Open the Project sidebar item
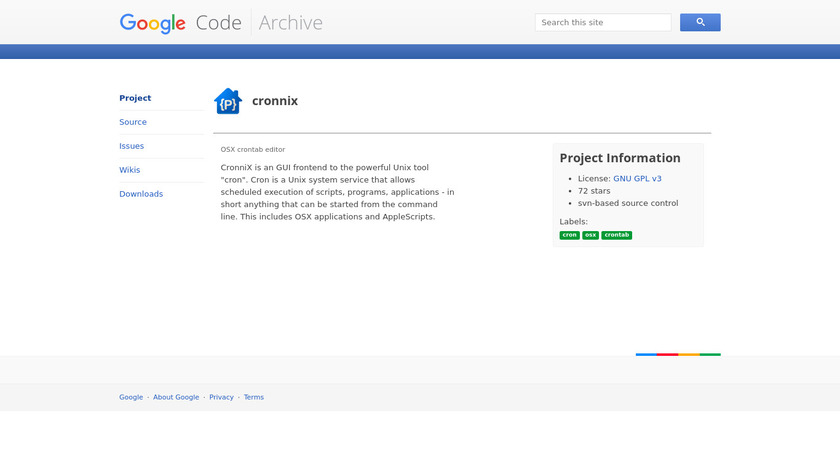This screenshot has width=840, height=472. coord(135,98)
